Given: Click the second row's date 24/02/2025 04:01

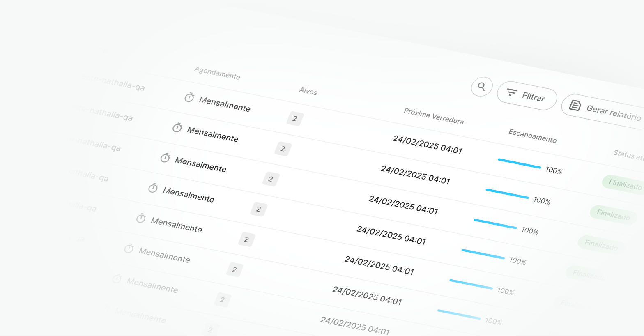Looking at the screenshot, I should (415, 175).
